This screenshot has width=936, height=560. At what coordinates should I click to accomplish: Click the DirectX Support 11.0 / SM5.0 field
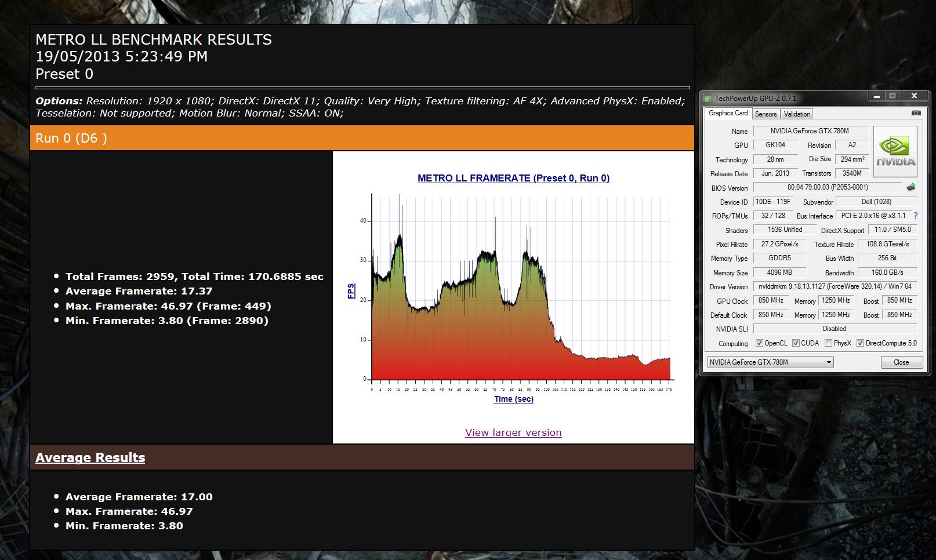(893, 230)
